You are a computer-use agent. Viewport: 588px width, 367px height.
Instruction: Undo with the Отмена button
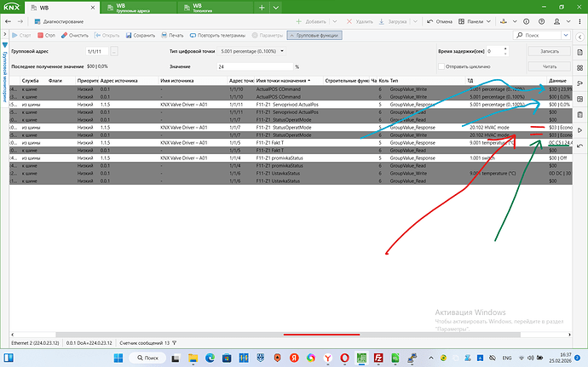[440, 21]
